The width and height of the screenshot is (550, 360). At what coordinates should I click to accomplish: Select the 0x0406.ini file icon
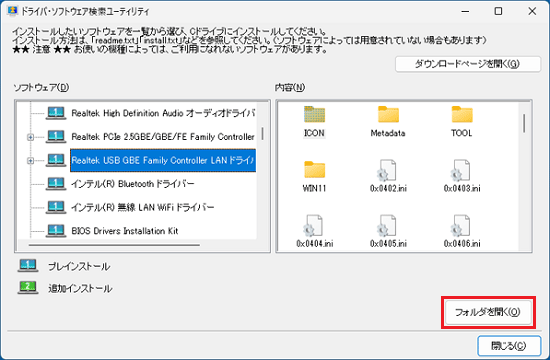[x=462, y=225]
